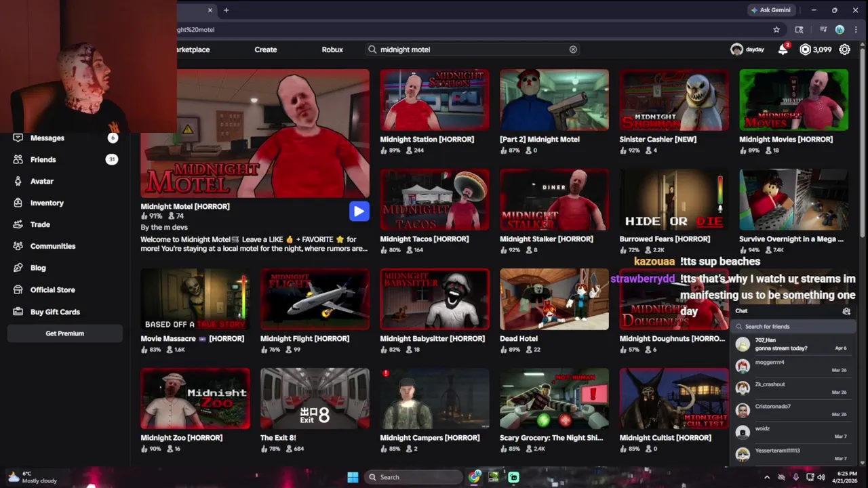Open a new browser tab
The width and height of the screenshot is (868, 488).
226,10
